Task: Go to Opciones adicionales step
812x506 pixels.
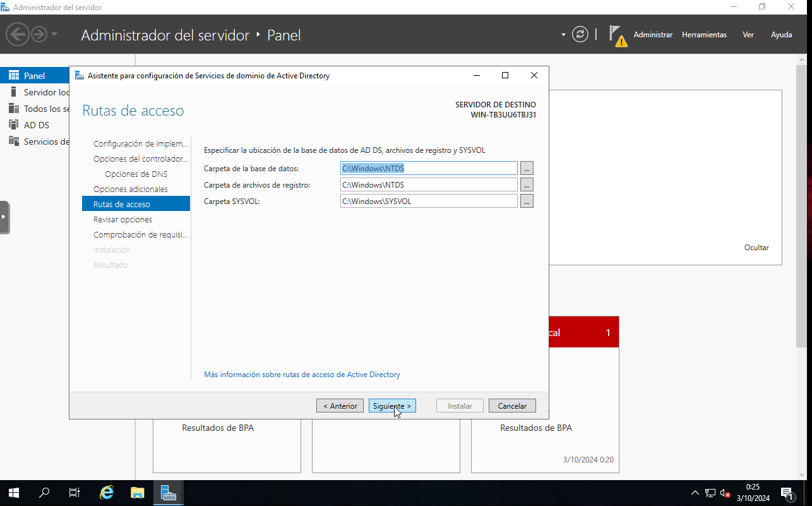Action: click(x=131, y=189)
